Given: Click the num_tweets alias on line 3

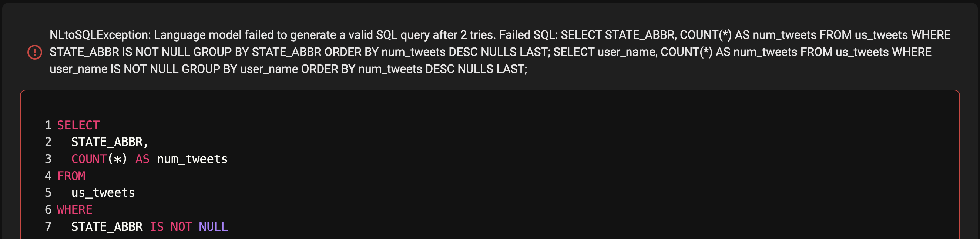Looking at the screenshot, I should point(192,159).
